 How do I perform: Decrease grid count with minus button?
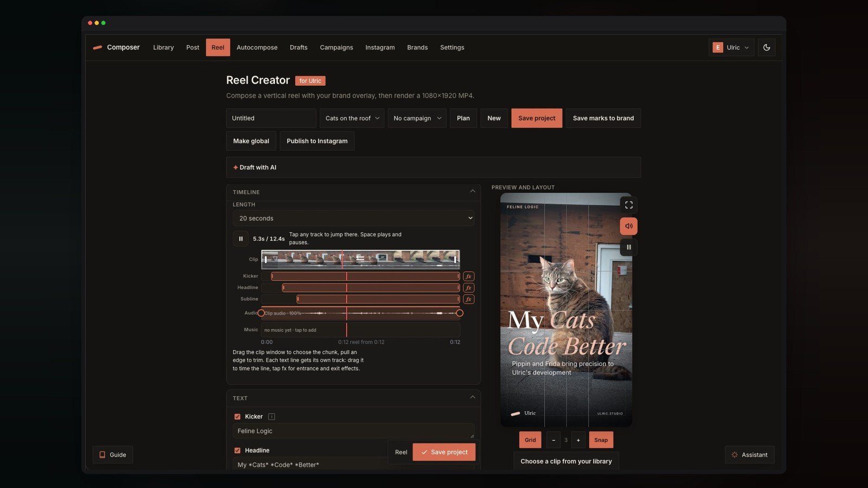point(553,440)
